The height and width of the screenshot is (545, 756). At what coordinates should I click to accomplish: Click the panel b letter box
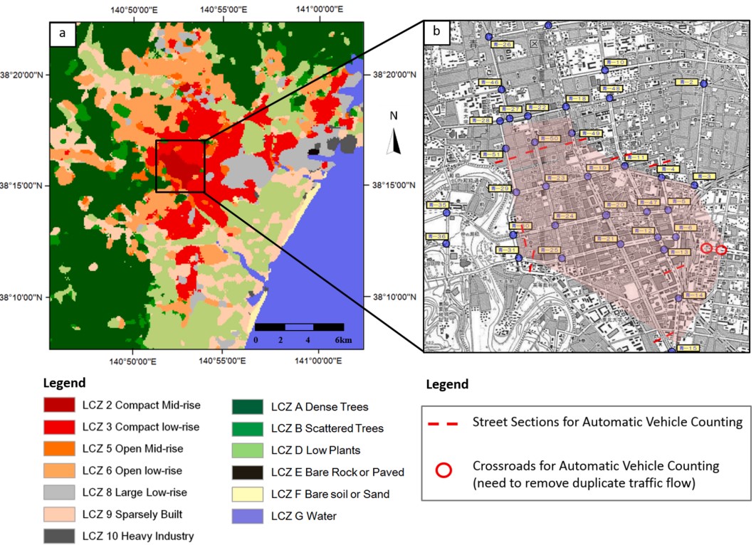(x=437, y=32)
